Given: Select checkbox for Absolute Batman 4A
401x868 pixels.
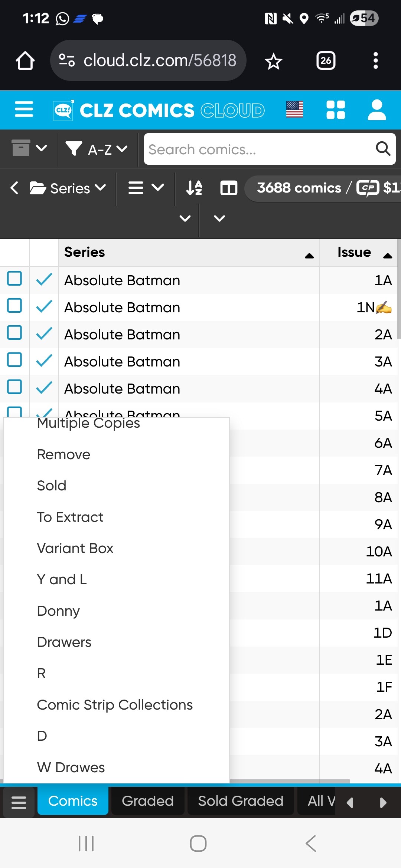Looking at the screenshot, I should 14,387.
